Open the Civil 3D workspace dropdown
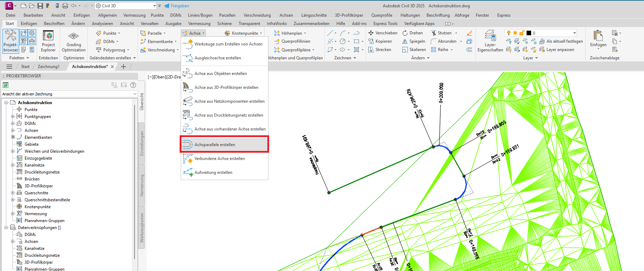This screenshot has width=644, height=271. pyautogui.click(x=155, y=6)
